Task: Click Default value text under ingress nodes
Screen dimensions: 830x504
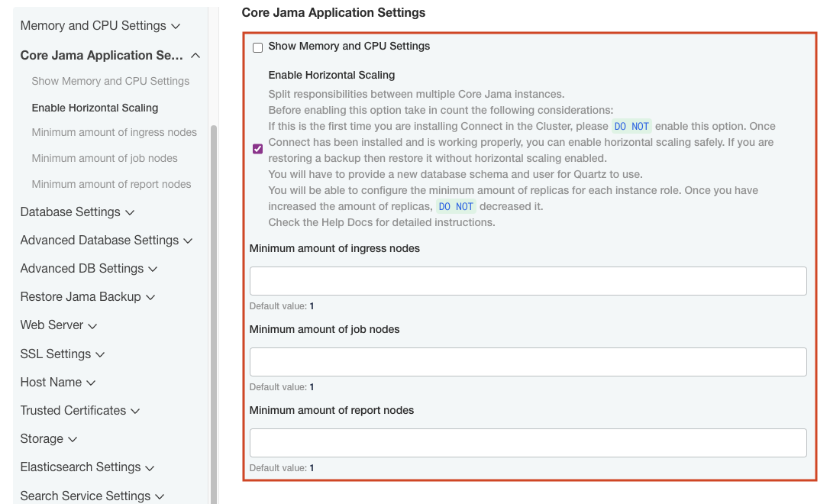Action: pyautogui.click(x=282, y=306)
